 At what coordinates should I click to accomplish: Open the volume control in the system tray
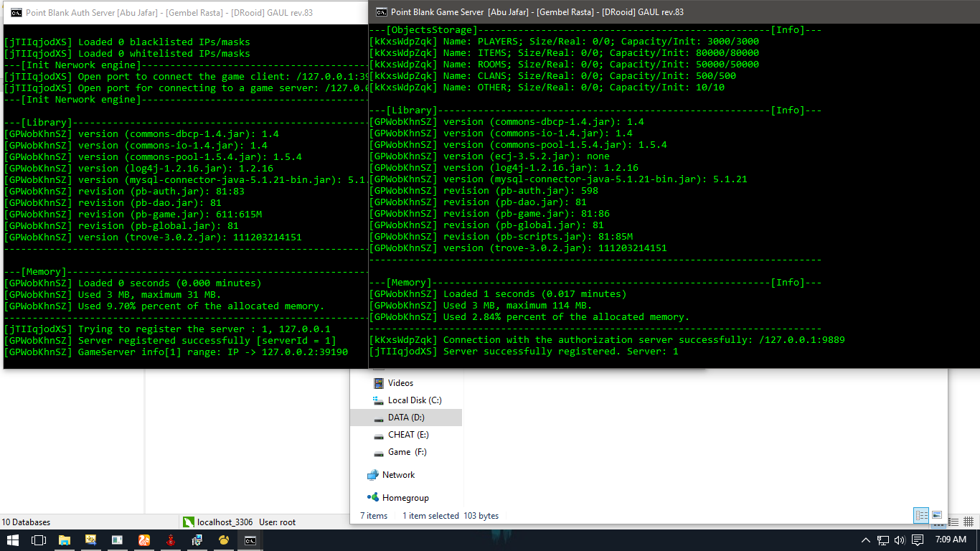pyautogui.click(x=901, y=540)
